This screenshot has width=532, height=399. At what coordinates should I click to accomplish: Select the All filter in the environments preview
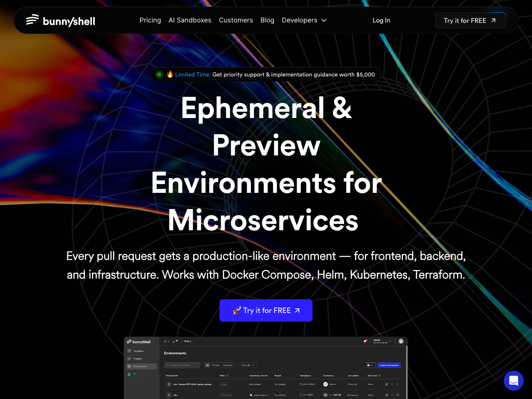tap(208, 365)
